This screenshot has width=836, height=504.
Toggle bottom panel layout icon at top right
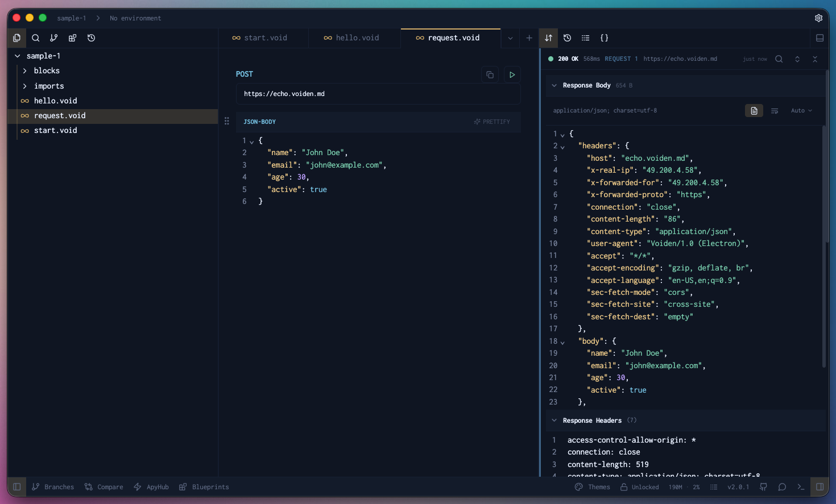(820, 38)
